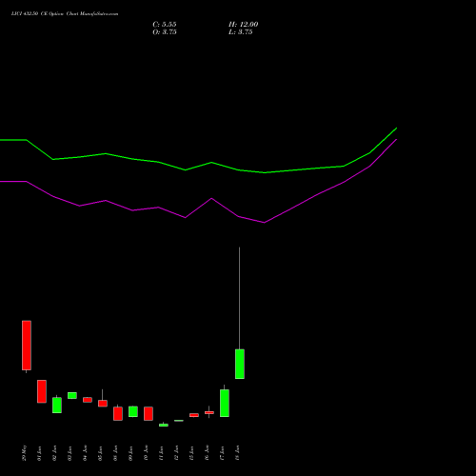Click the chart title text at top left
Viewport: 476px width, 476px height.
coord(65,14)
